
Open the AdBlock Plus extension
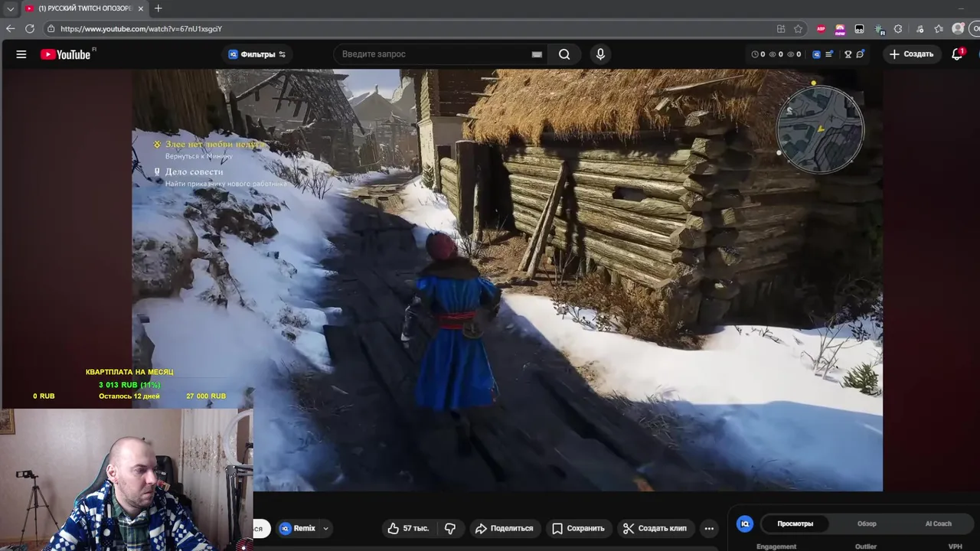click(x=821, y=29)
